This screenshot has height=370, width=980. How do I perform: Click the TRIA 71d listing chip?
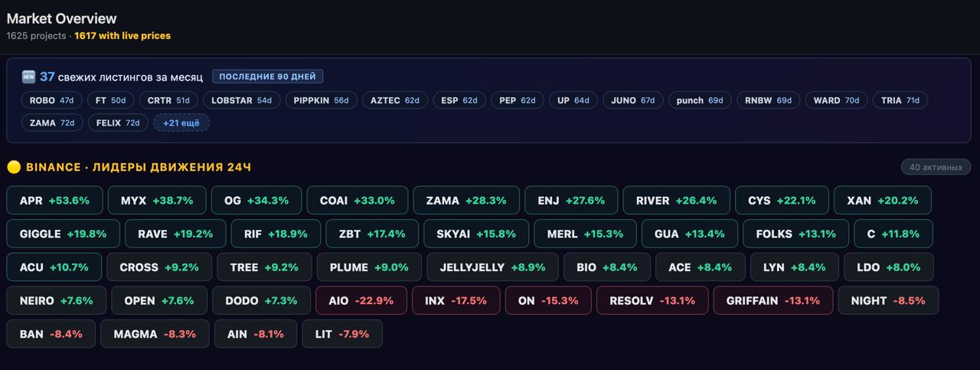900,100
